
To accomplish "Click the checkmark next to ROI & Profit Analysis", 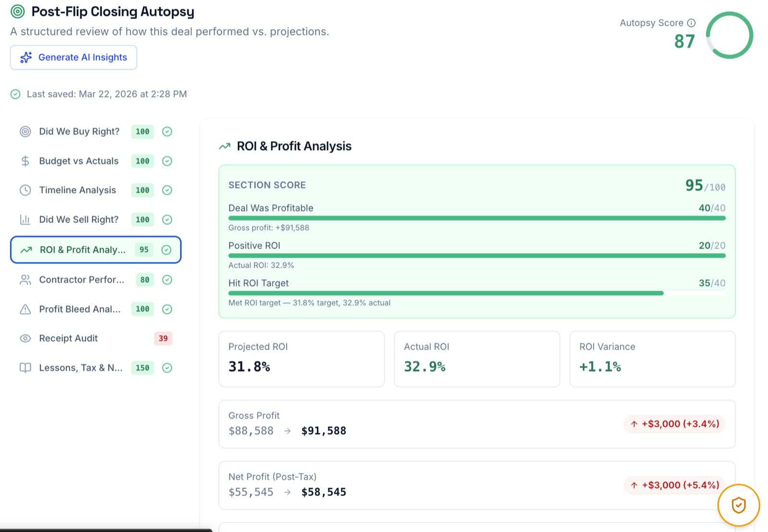I will (x=167, y=250).
